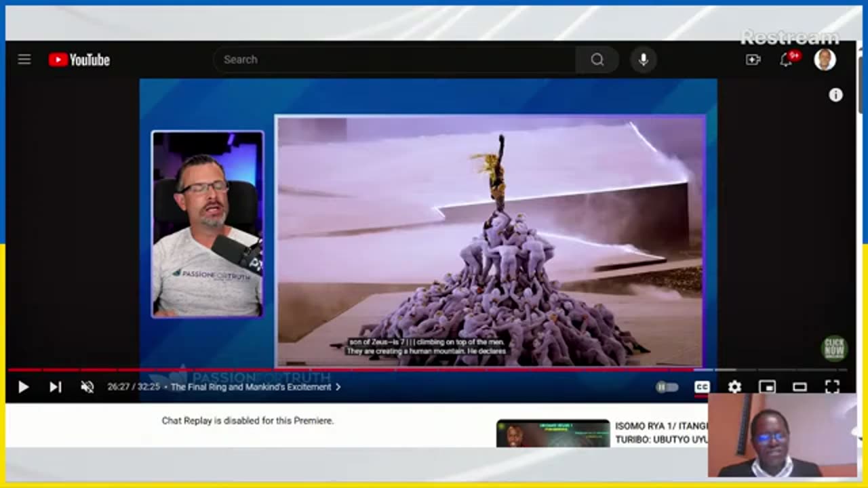Unmute the video volume speaker icon

87,387
